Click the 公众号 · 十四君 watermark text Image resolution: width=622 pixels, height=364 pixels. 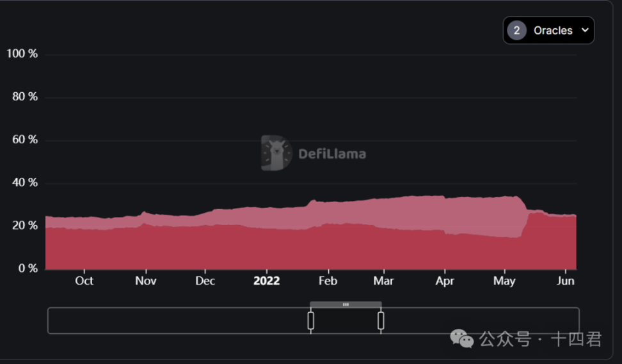[x=540, y=339]
